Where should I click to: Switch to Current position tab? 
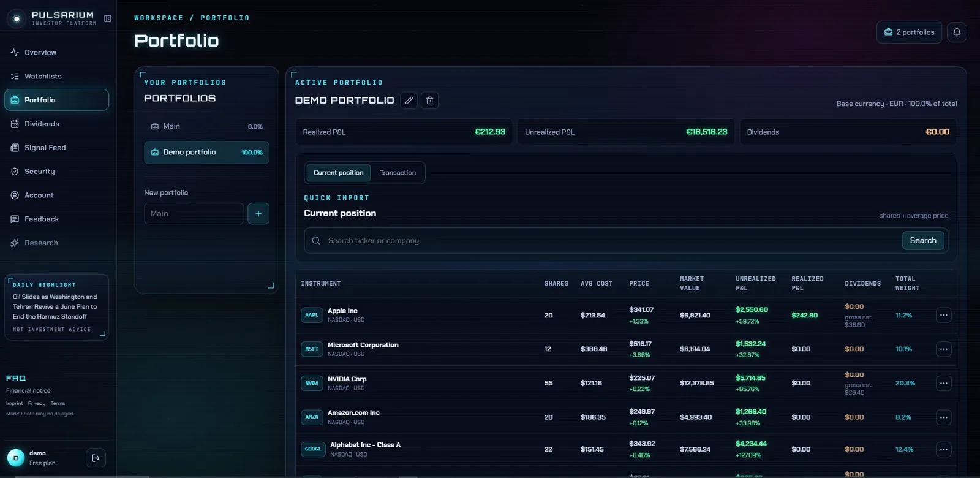pyautogui.click(x=338, y=173)
